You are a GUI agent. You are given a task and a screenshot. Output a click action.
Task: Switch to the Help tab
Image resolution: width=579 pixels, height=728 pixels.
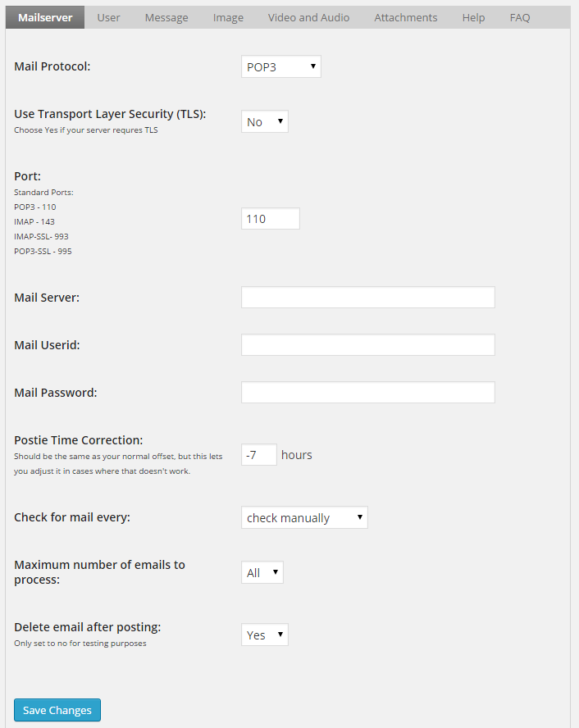(473, 17)
